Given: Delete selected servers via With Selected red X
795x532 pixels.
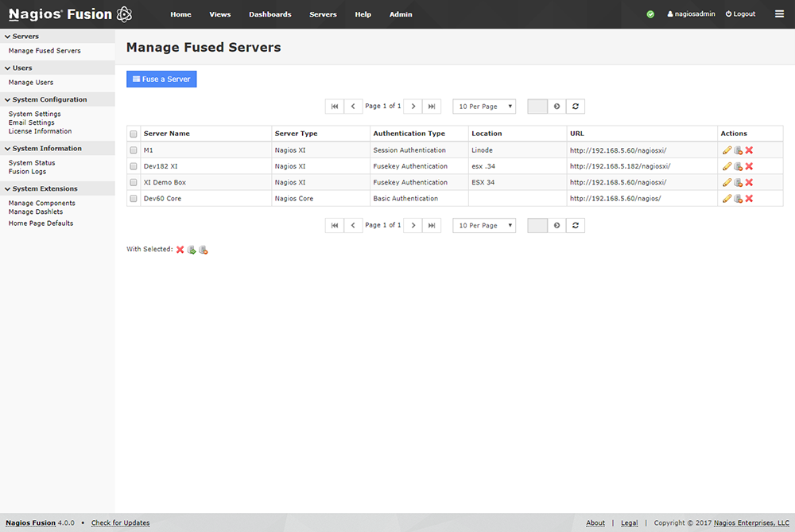Looking at the screenshot, I should 180,250.
